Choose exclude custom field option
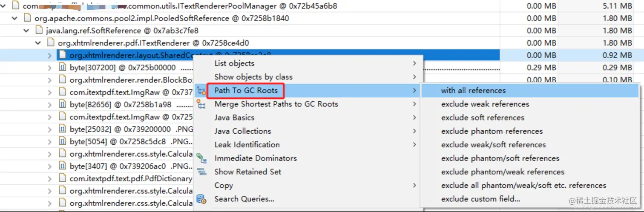The image size is (644, 212). click(480, 199)
